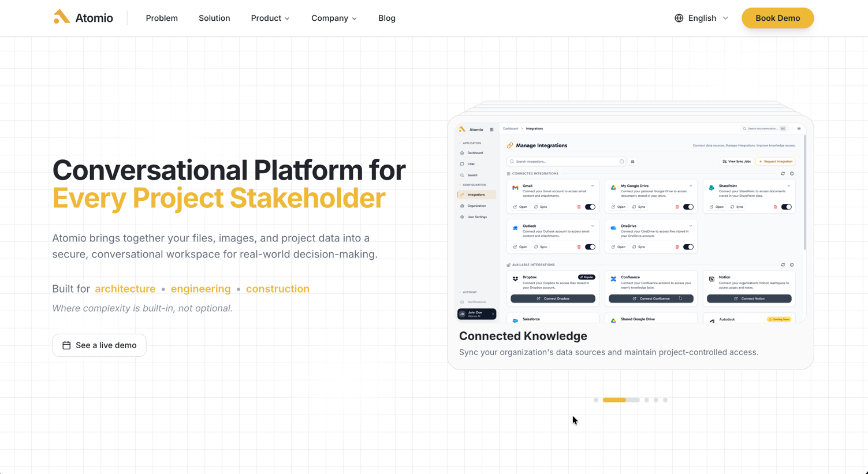Click the Atomio logo in the site header

pyautogui.click(x=83, y=18)
